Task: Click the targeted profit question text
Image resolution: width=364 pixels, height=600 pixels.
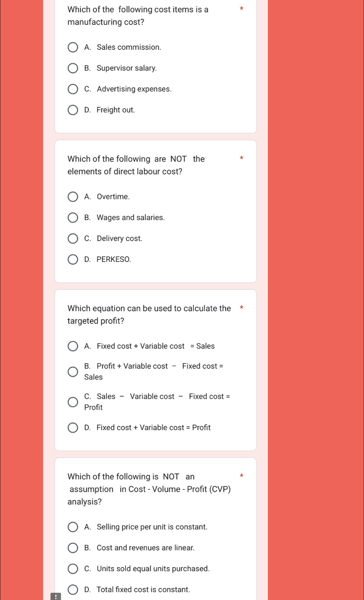Action: 149,315
